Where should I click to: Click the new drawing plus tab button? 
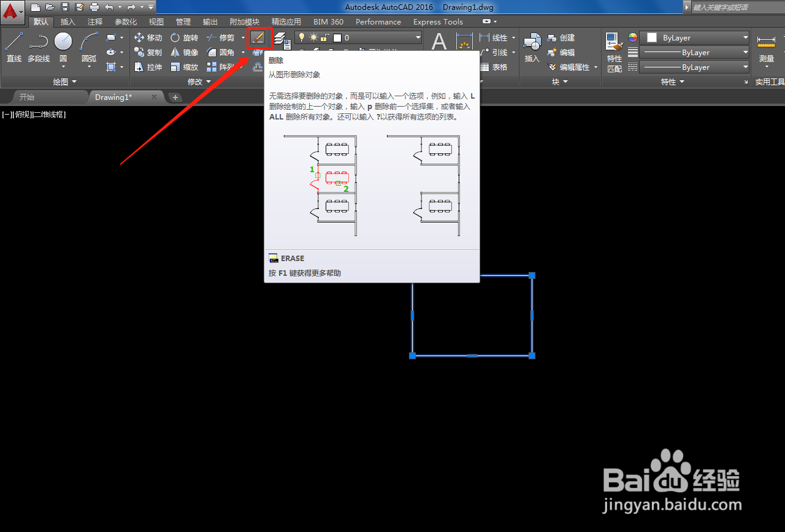tap(175, 97)
